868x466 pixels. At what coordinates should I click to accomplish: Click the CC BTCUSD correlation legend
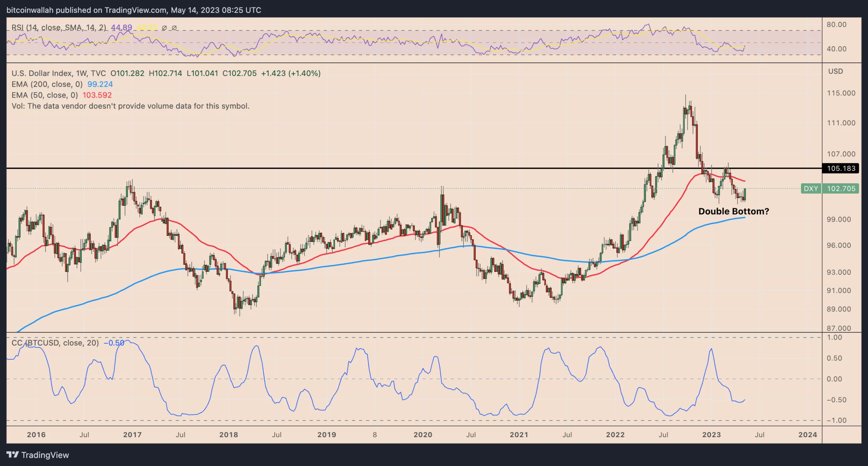[55, 343]
